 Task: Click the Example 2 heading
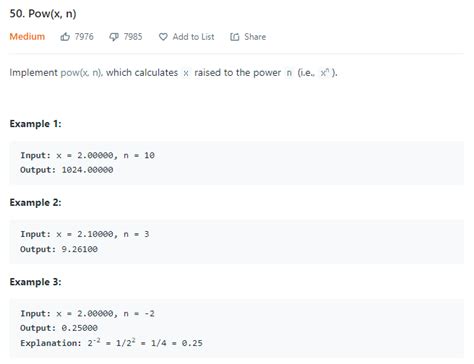pyautogui.click(x=35, y=202)
